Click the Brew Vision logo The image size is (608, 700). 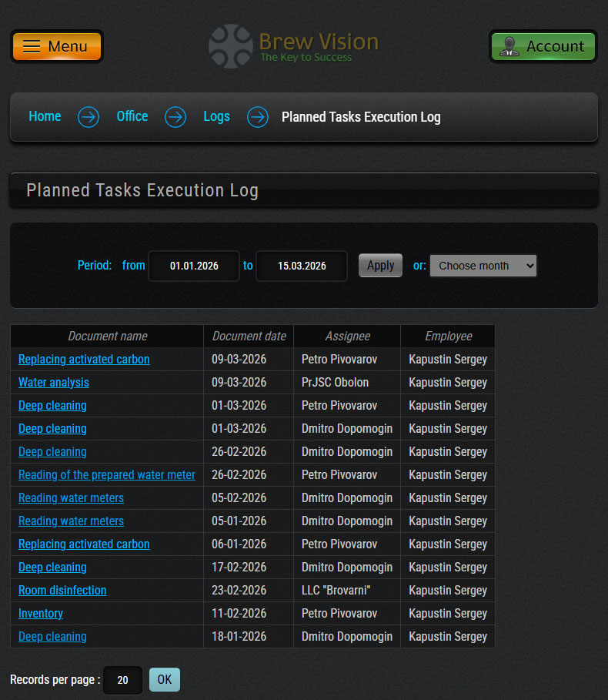[x=294, y=46]
